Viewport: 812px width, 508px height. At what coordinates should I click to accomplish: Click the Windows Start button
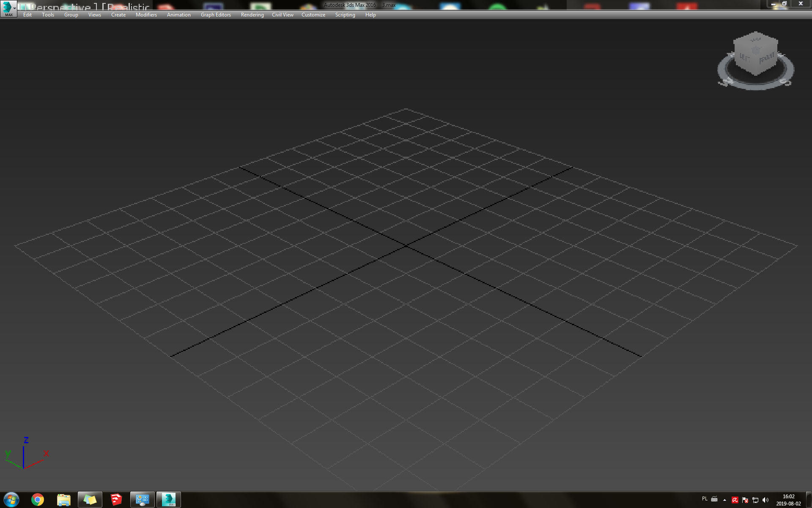pyautogui.click(x=11, y=500)
